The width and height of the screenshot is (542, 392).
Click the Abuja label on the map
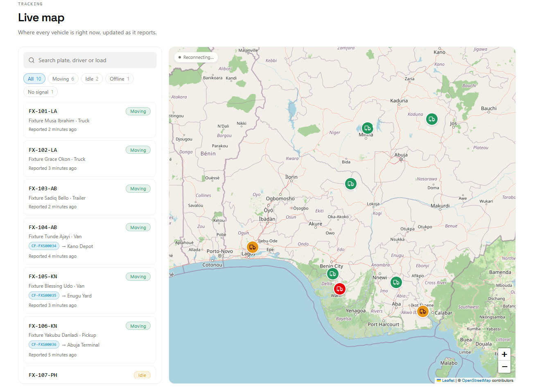(x=401, y=155)
